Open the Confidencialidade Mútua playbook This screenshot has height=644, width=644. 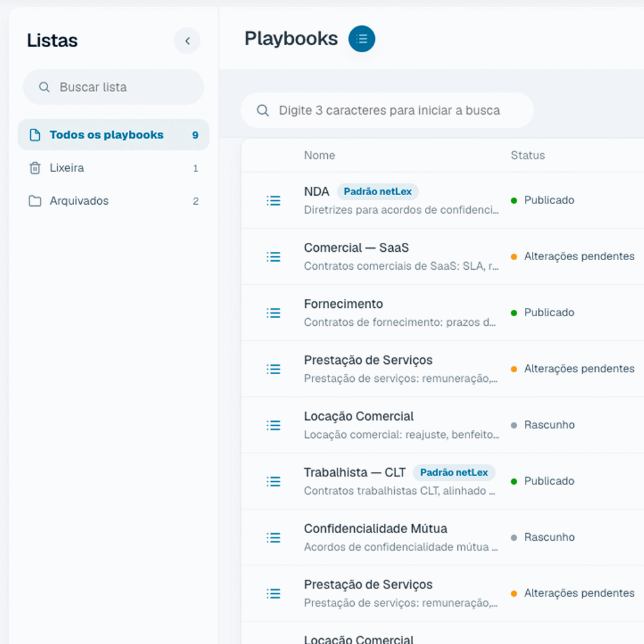coord(375,529)
